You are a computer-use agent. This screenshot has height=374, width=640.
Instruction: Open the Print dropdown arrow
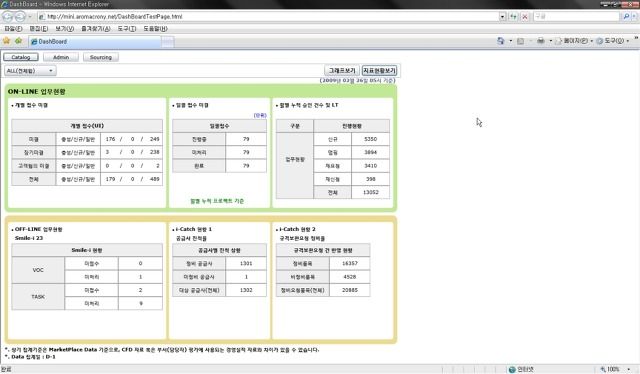(551, 41)
